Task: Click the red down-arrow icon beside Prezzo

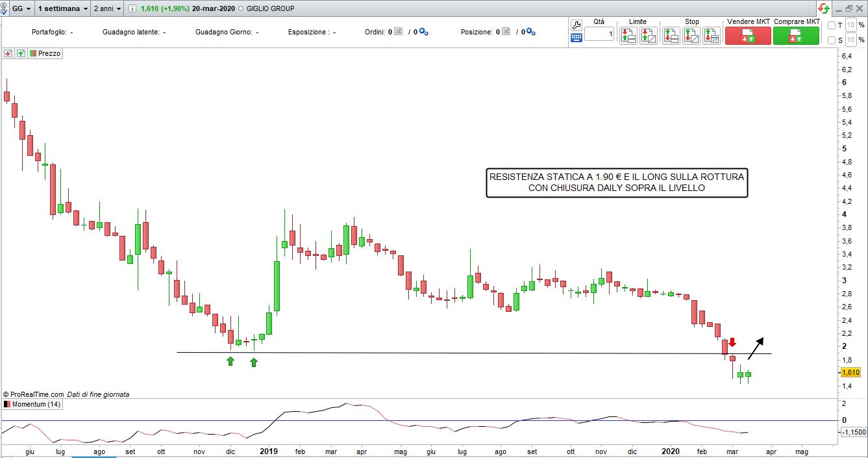Action: [x=8, y=54]
